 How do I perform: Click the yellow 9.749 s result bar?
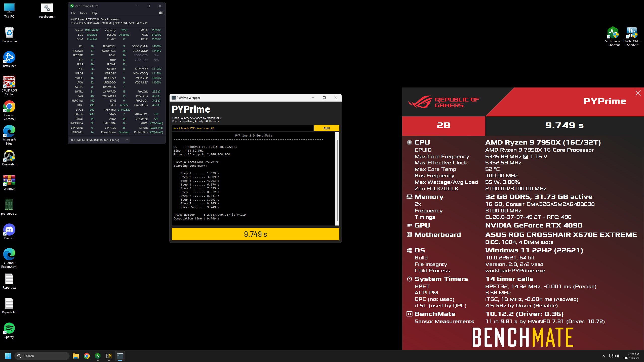tap(255, 234)
